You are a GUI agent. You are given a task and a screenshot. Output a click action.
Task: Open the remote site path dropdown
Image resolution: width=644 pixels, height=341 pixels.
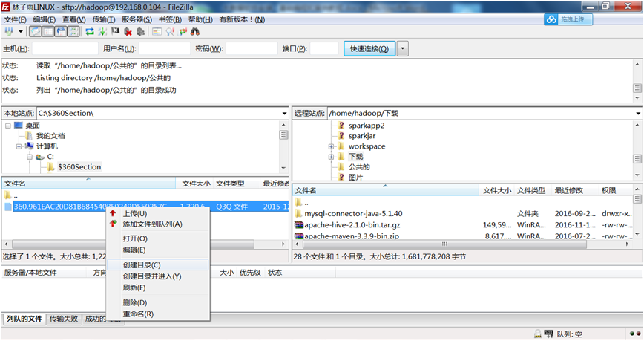tap(637, 114)
